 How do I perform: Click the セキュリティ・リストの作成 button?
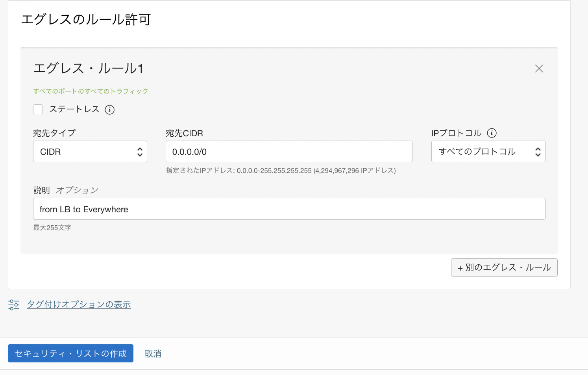pos(70,353)
